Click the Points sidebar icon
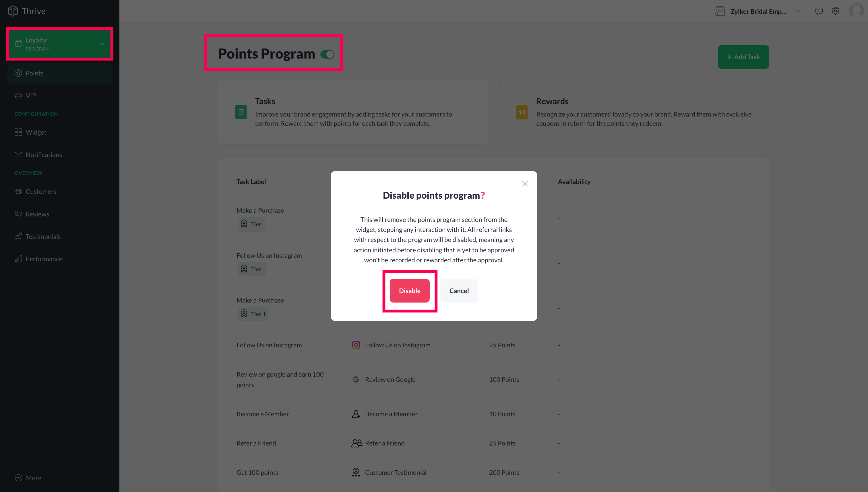Screen dimensions: 868x492 (18, 73)
